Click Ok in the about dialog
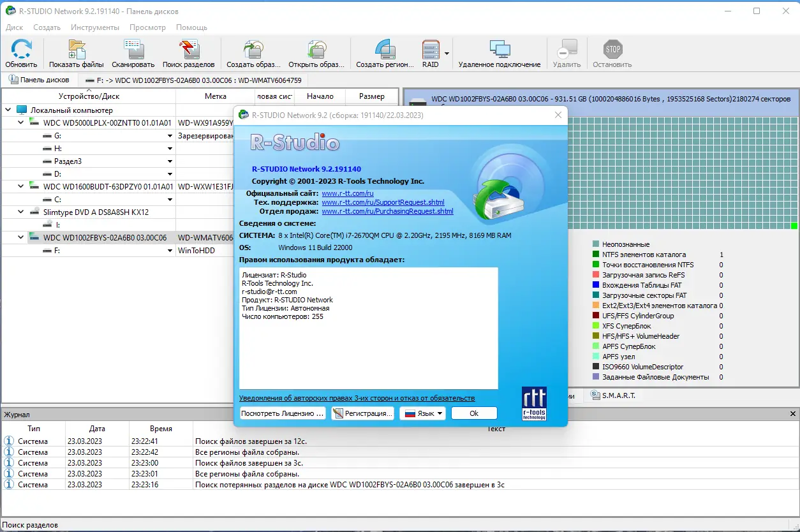 474,413
